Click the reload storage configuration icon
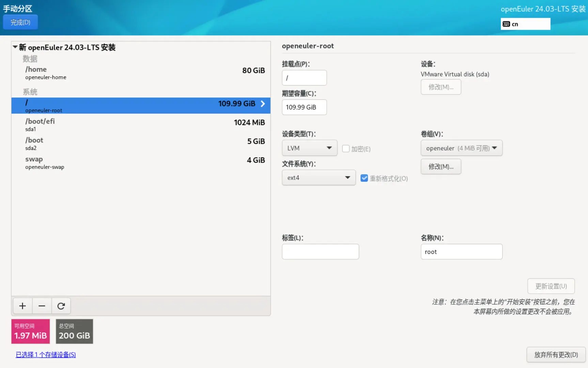Image resolution: width=588 pixels, height=368 pixels. coord(61,306)
